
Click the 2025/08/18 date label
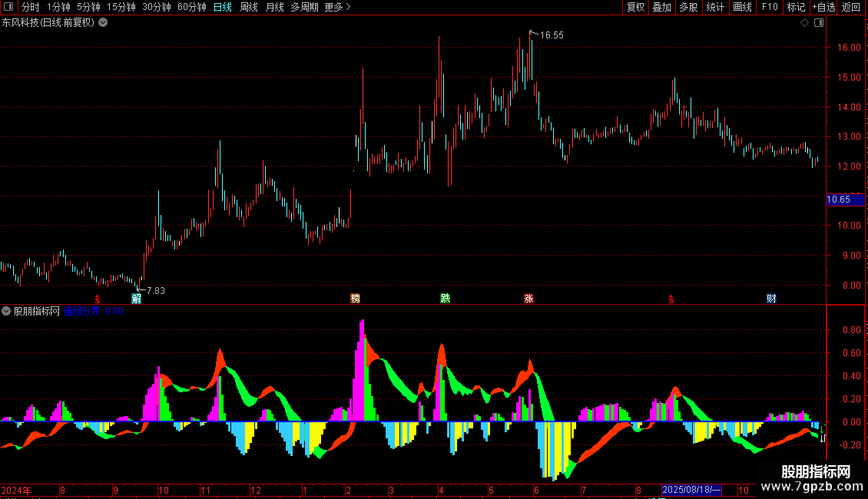[x=692, y=490]
